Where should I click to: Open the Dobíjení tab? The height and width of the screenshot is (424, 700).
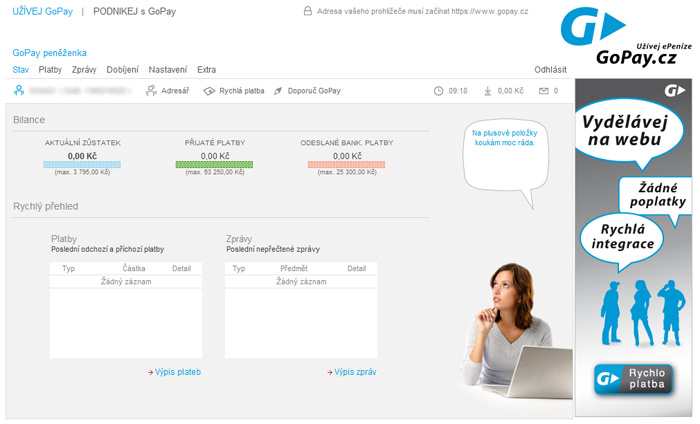pyautogui.click(x=122, y=70)
